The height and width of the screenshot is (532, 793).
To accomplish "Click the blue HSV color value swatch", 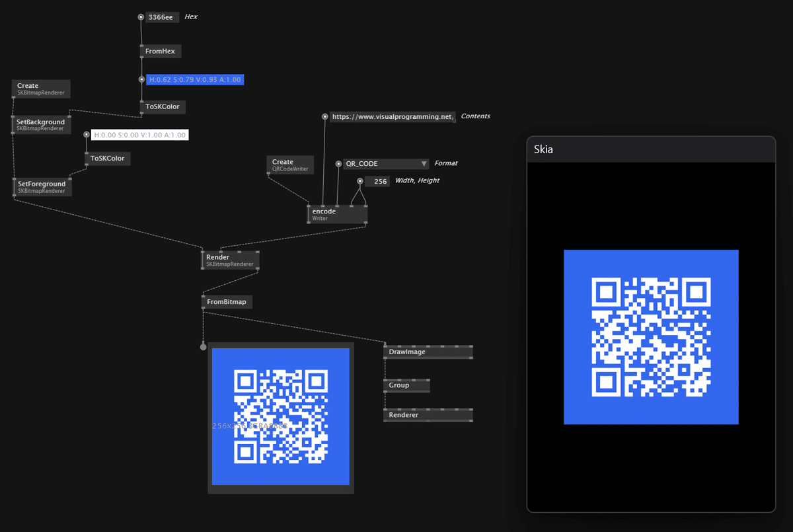I will [x=196, y=79].
